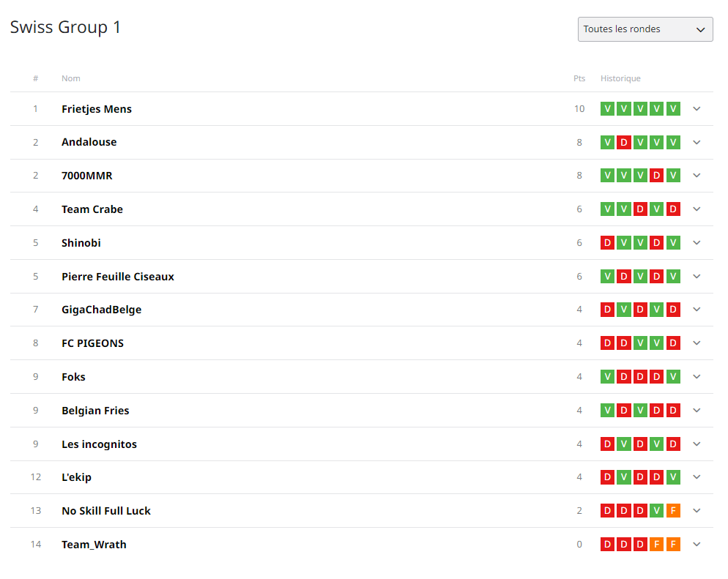Expand Frietjes Mens row details chevron
This screenshot has width=728, height=579.
697,108
